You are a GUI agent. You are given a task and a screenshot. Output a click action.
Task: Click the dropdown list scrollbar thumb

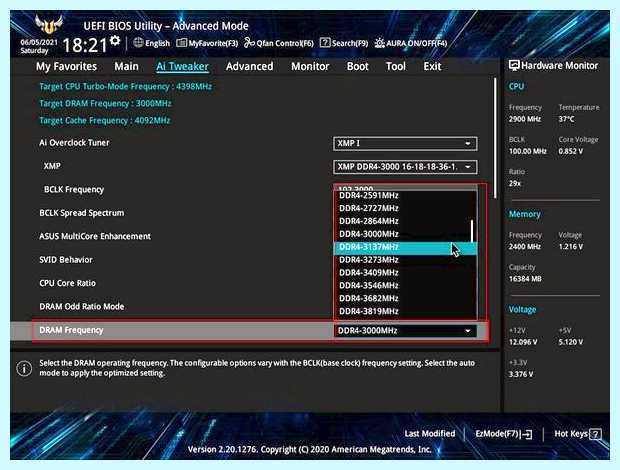pyautogui.click(x=472, y=232)
